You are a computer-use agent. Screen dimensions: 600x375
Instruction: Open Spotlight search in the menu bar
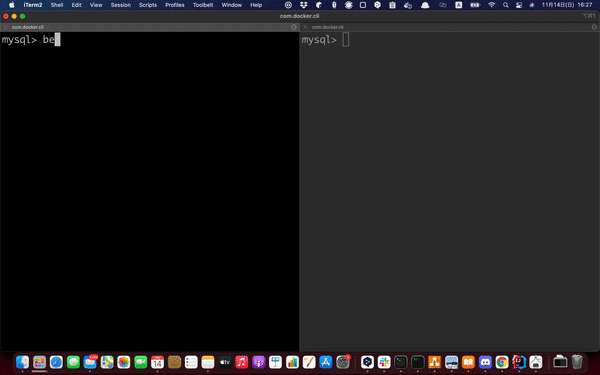[x=505, y=5]
